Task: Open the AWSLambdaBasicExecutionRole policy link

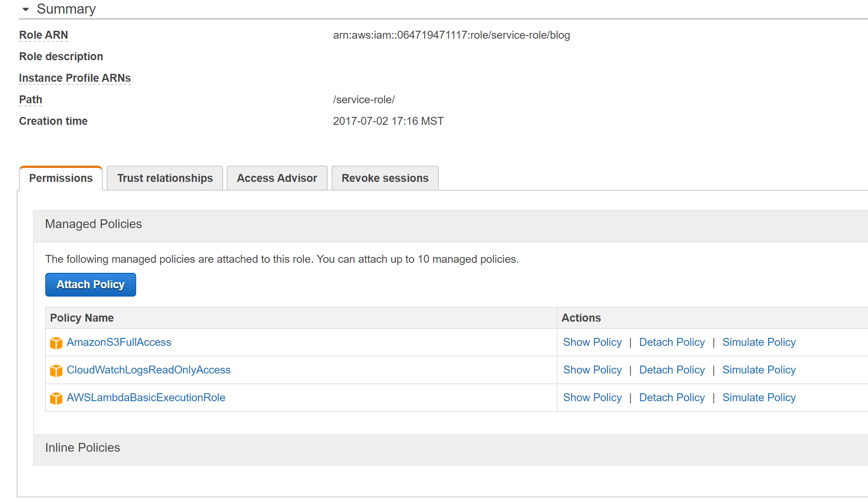Action: (146, 398)
